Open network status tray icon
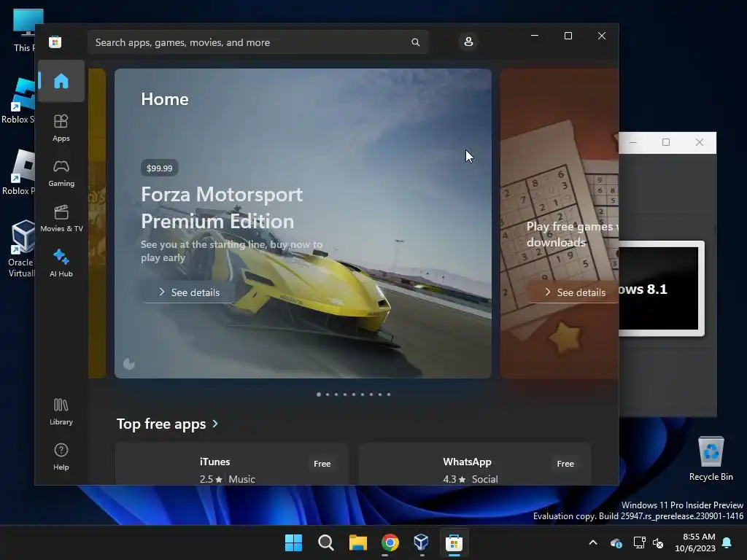This screenshot has width=747, height=560. (x=639, y=542)
